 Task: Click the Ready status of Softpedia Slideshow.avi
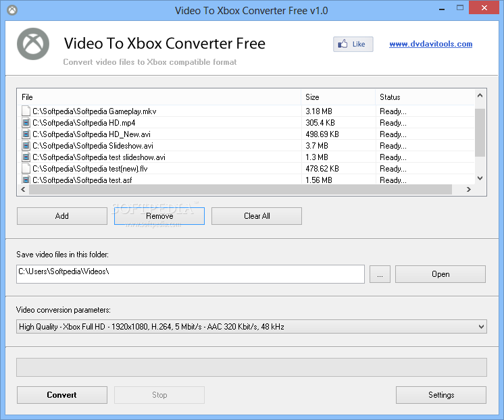click(393, 147)
